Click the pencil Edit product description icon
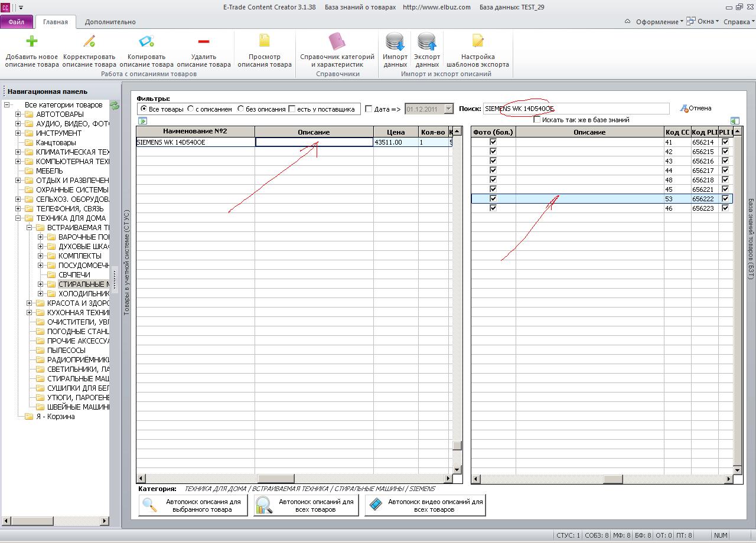Viewport: 756px width, 543px height. pos(89,41)
